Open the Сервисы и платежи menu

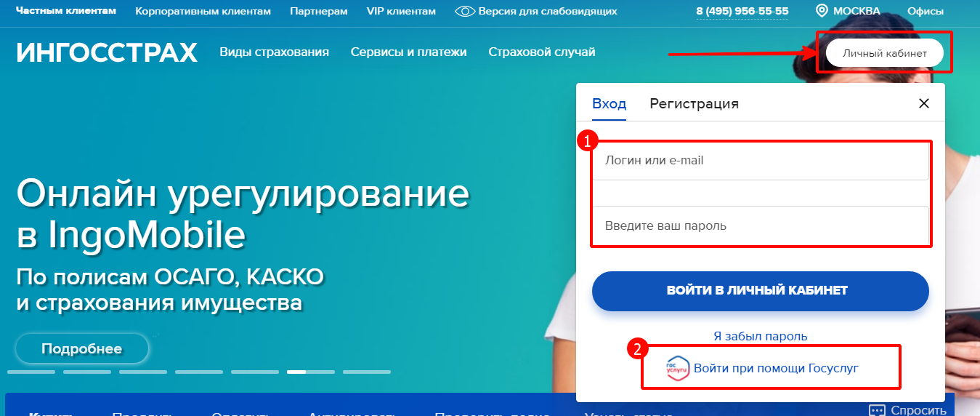[x=408, y=52]
